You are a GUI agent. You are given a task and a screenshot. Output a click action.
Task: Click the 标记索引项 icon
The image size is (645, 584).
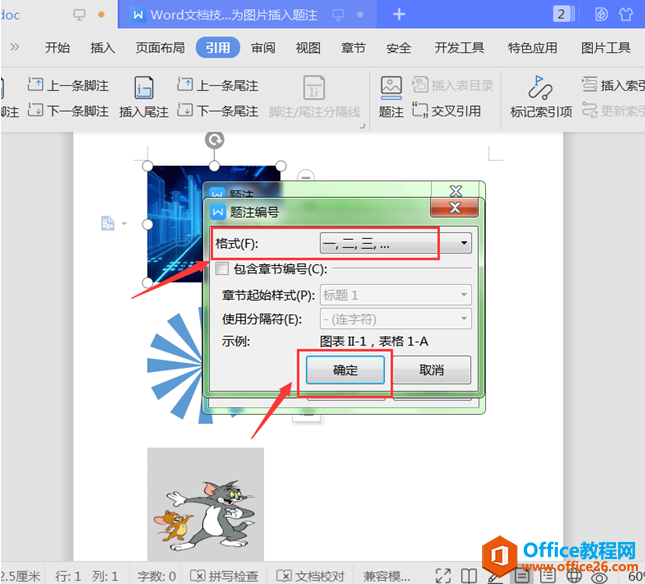541,88
